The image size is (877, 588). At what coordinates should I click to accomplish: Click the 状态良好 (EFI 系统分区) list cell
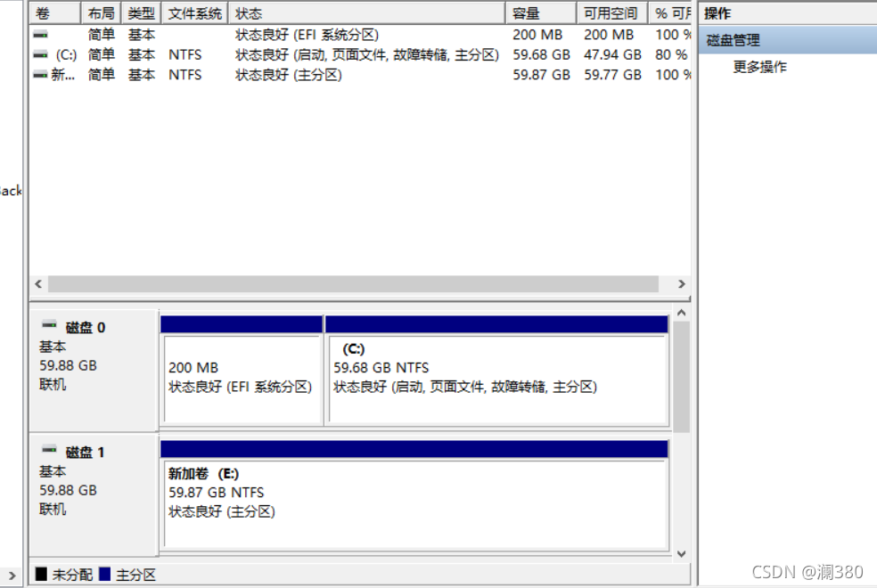point(307,35)
